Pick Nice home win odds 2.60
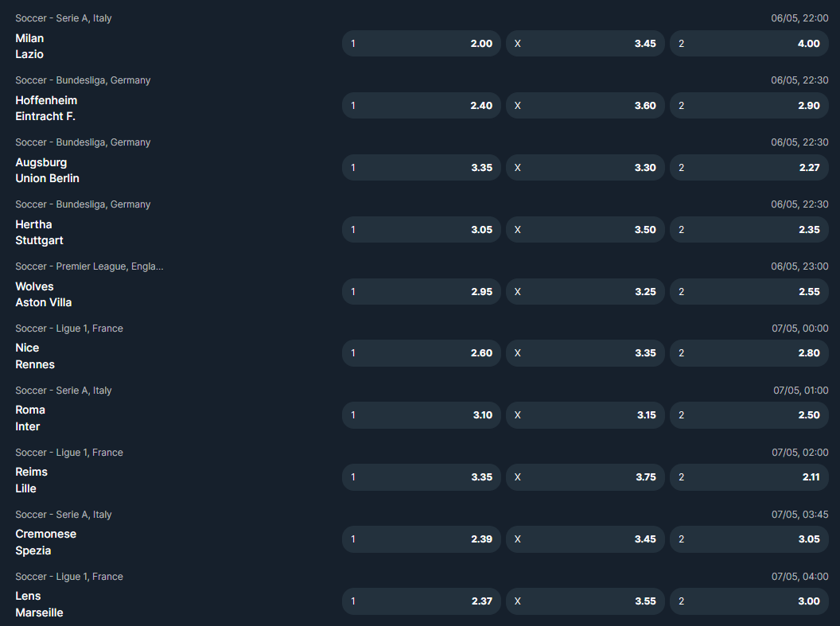 click(422, 353)
